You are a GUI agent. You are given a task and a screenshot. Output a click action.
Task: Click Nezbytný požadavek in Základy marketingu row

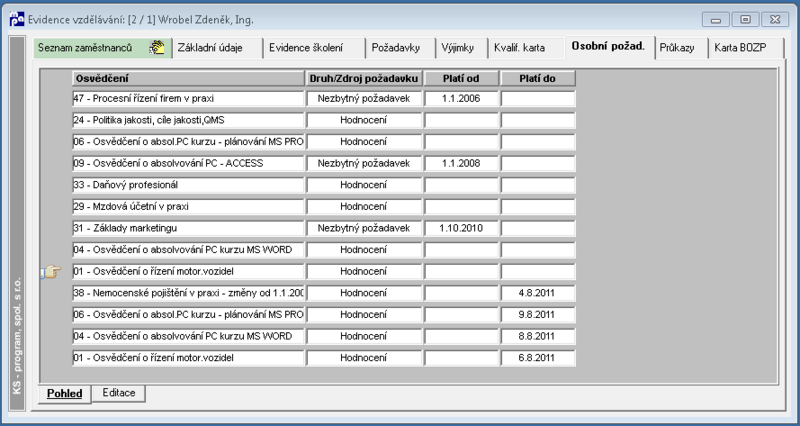(364, 228)
